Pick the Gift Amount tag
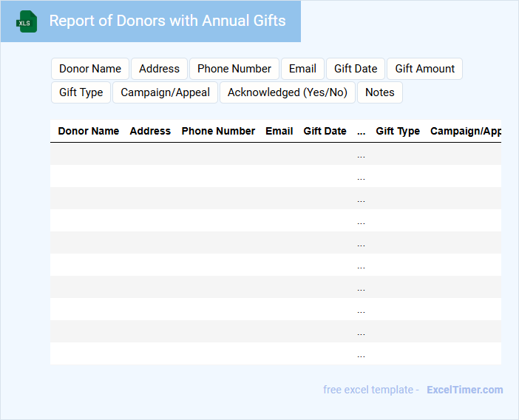Viewport: 519px width, 420px height. [x=425, y=69]
